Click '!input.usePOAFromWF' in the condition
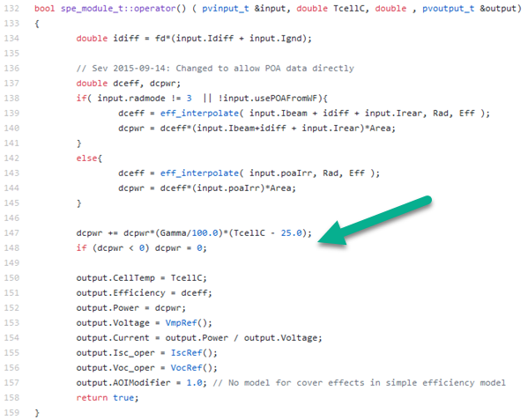This screenshot has width=528, height=420. pos(268,99)
